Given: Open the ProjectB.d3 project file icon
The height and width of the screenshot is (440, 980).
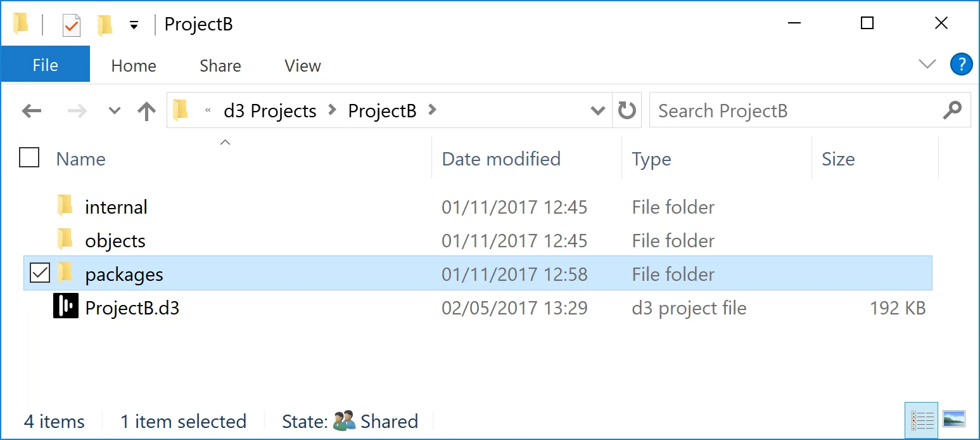Looking at the screenshot, I should (66, 308).
